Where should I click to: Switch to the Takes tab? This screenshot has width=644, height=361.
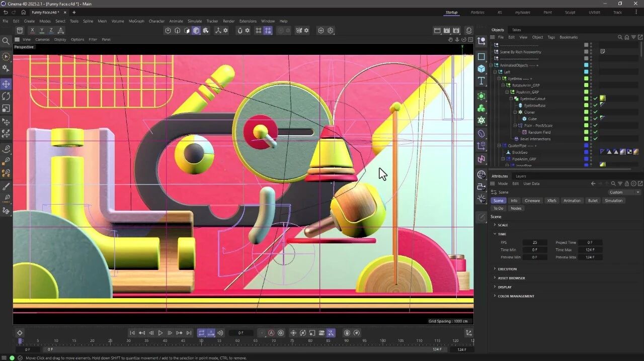(516, 30)
